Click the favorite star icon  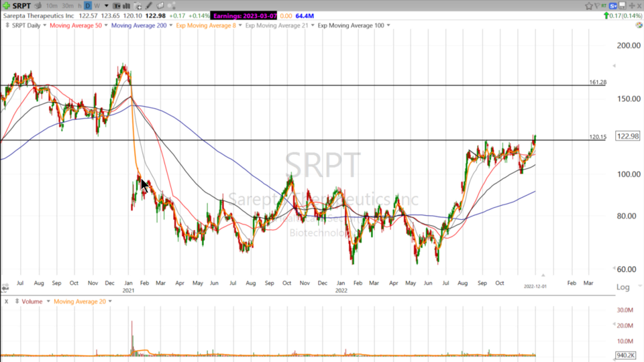[x=588, y=6]
